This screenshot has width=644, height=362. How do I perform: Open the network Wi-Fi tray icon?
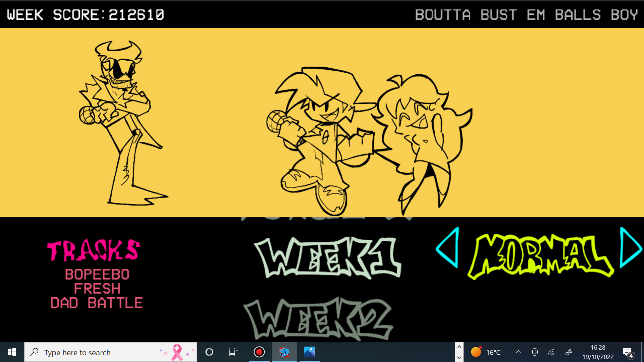(x=551, y=352)
